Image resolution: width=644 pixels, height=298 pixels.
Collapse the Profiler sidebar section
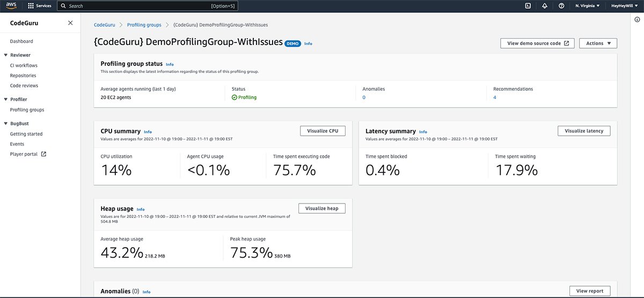[5, 99]
